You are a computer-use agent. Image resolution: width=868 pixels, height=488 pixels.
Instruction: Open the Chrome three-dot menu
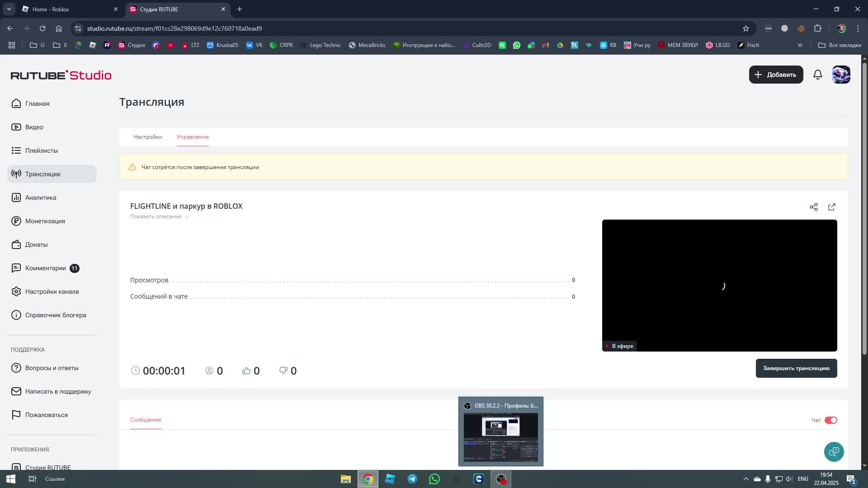(x=858, y=28)
